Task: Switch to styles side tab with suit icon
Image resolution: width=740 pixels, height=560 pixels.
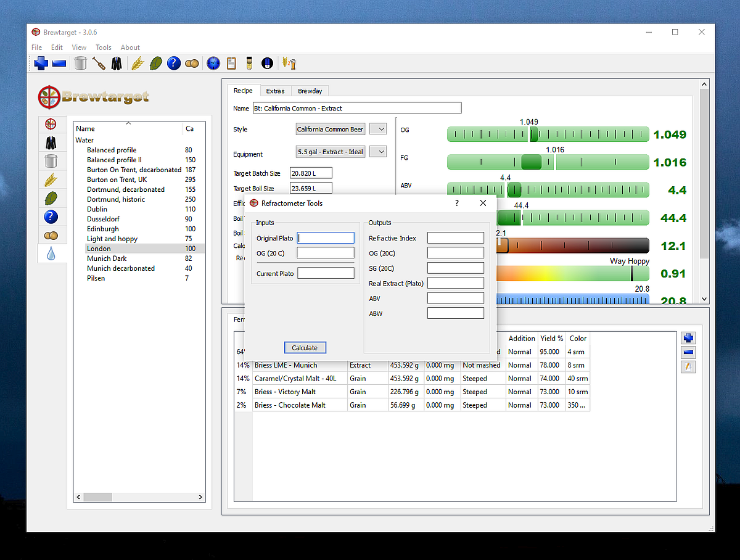Action: tap(51, 142)
